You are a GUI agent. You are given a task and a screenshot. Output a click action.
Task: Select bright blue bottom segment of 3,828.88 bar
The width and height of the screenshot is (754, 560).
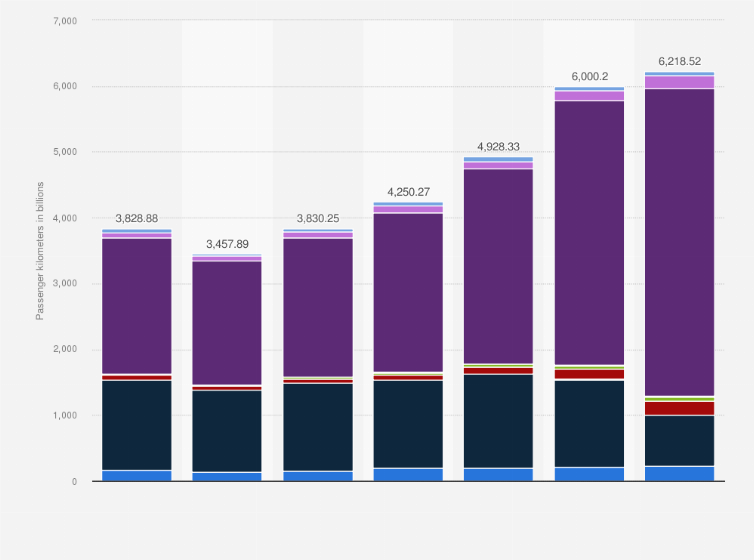(137, 476)
